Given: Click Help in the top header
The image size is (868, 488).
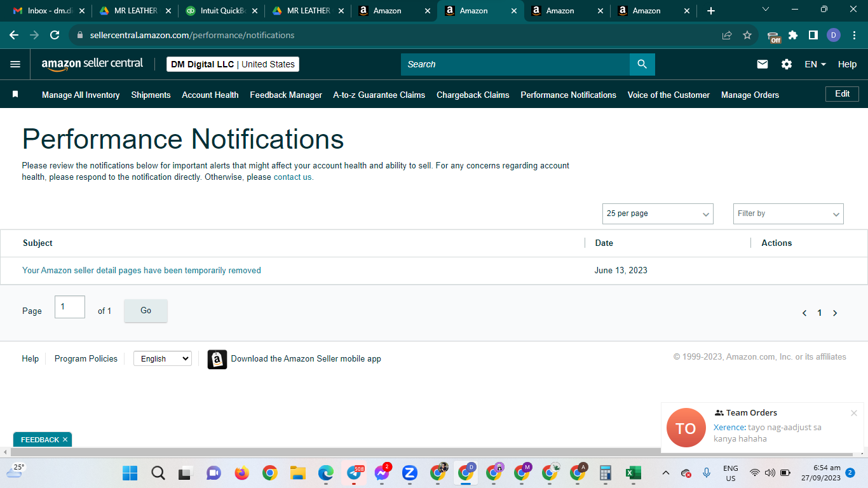Looking at the screenshot, I should (x=847, y=64).
